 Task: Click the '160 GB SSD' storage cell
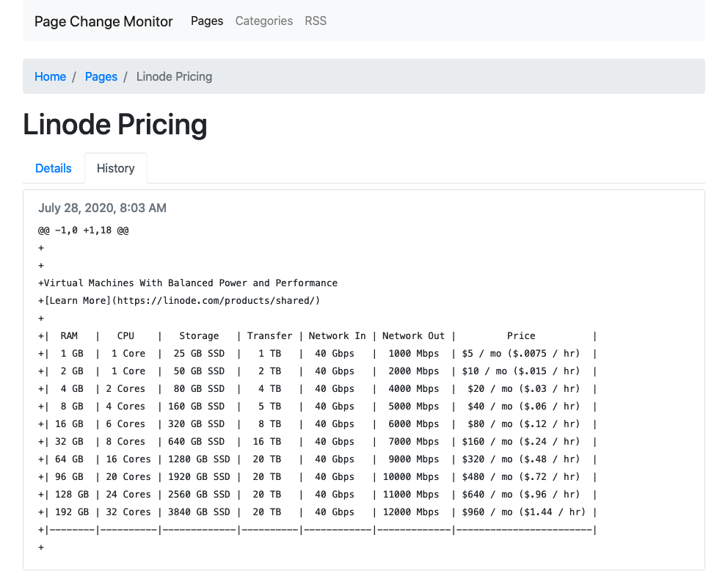tap(197, 407)
